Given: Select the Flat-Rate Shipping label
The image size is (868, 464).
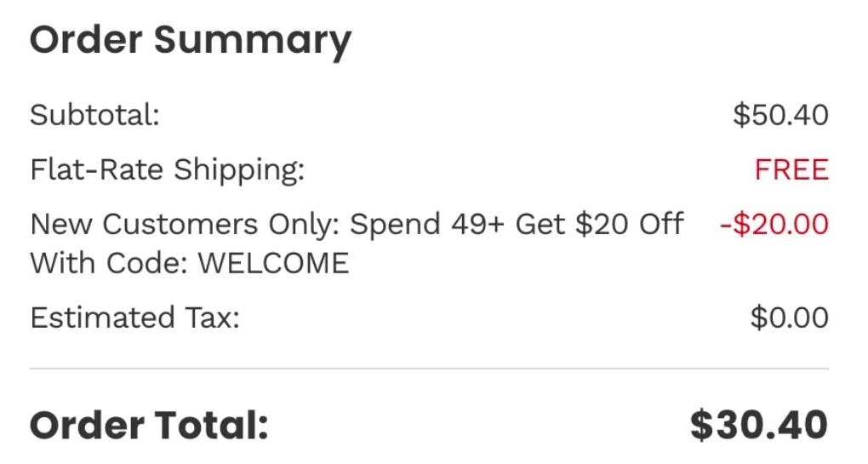Looking at the screenshot, I should click(x=167, y=169).
